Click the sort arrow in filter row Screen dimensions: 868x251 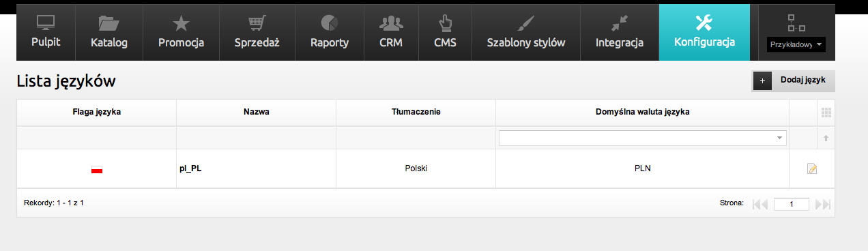tap(826, 138)
